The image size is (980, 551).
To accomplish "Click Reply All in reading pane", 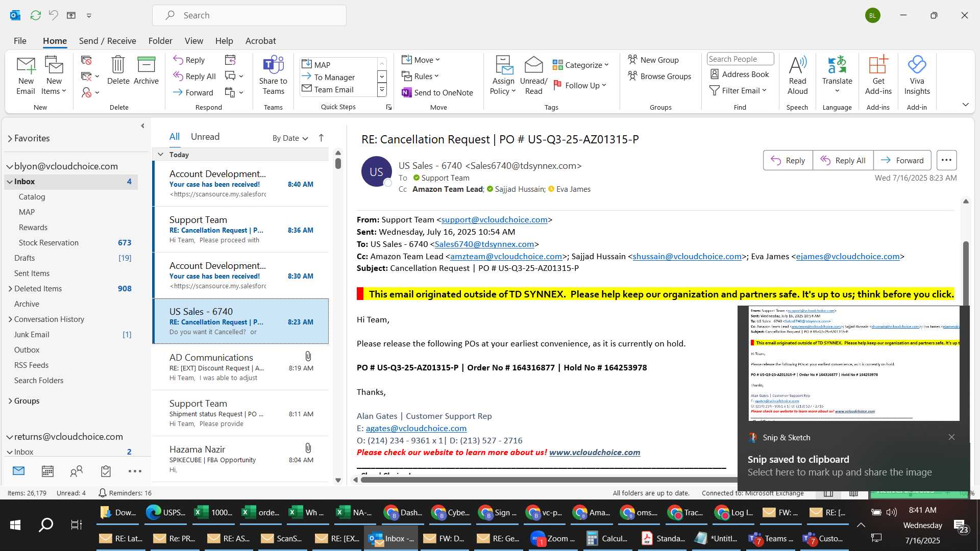I will tap(843, 160).
